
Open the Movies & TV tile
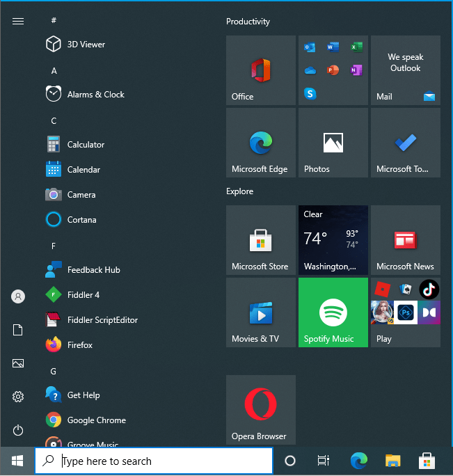pos(261,312)
